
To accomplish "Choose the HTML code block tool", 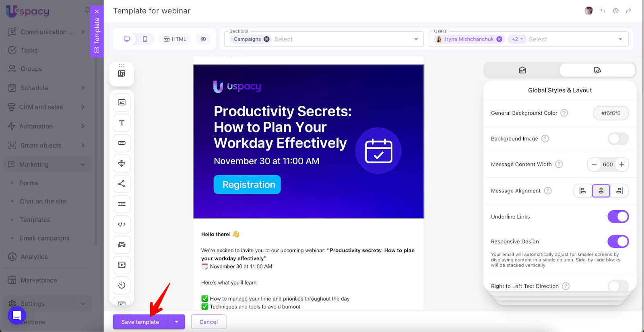I will tap(122, 224).
